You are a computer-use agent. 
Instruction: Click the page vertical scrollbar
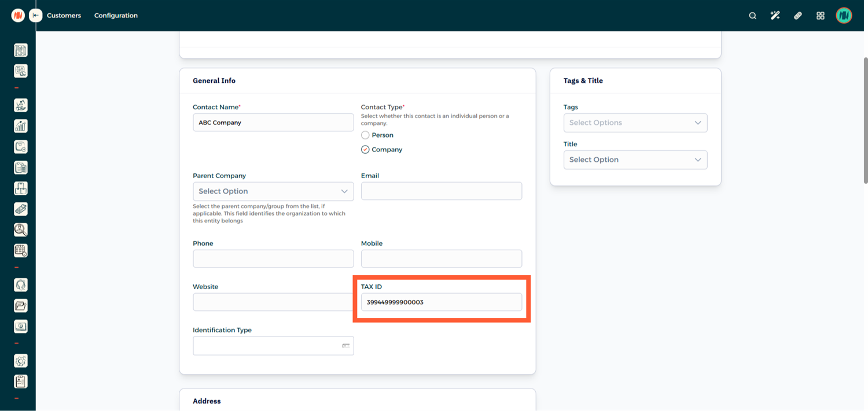pos(865,121)
